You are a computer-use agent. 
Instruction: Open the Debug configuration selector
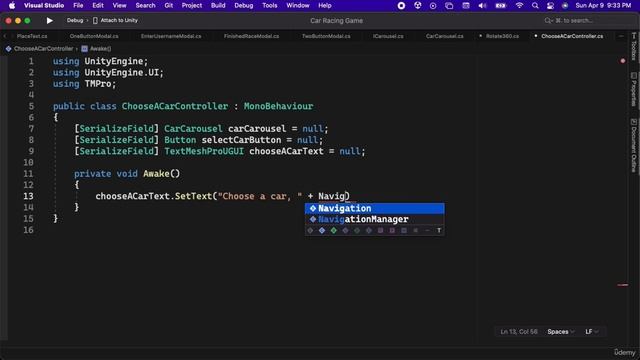click(x=75, y=20)
